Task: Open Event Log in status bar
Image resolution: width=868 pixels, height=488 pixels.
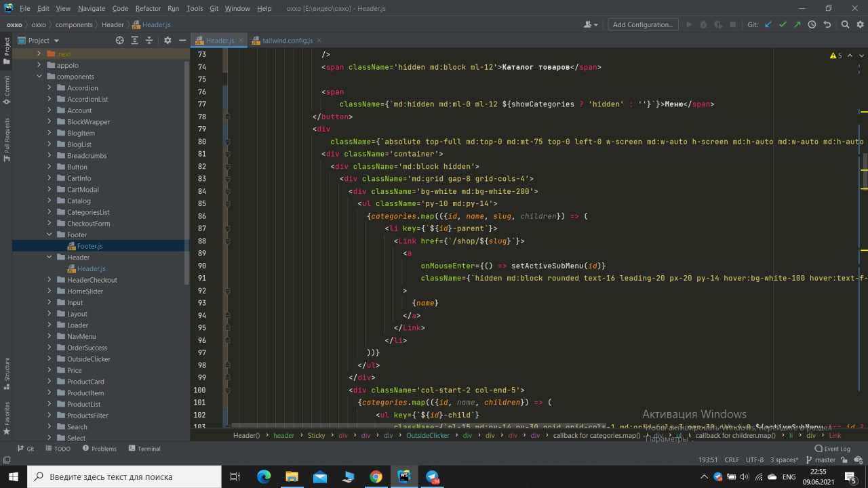Action: 832,449
